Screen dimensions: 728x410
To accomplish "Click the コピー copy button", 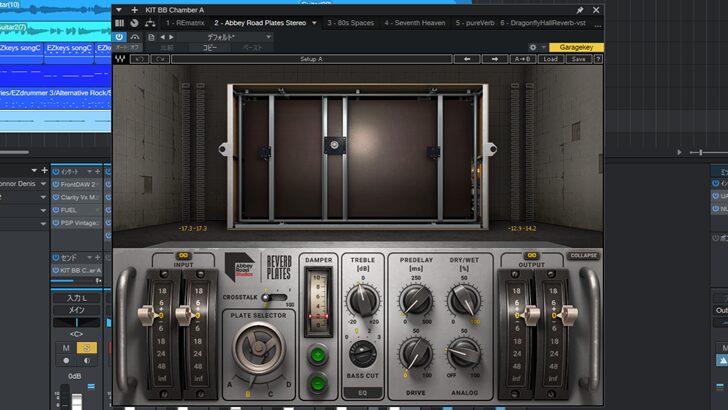I will click(209, 47).
